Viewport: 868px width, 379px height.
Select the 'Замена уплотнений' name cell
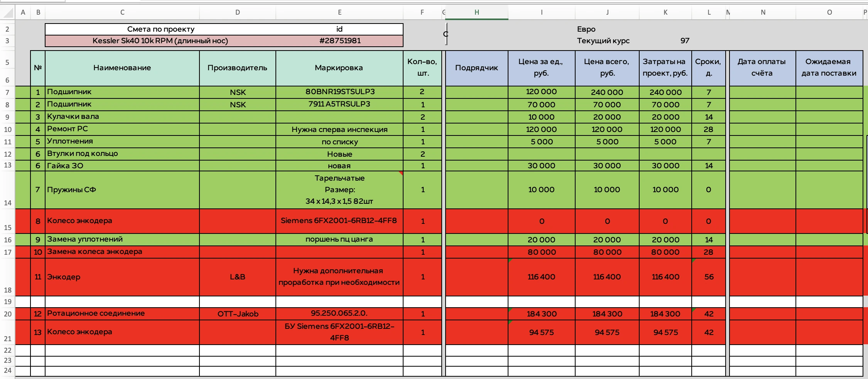(x=122, y=240)
